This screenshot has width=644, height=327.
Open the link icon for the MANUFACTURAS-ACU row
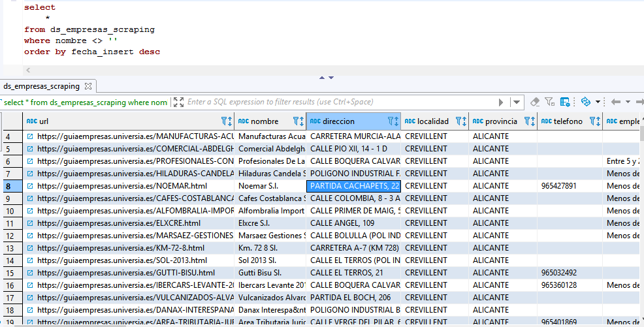point(30,136)
